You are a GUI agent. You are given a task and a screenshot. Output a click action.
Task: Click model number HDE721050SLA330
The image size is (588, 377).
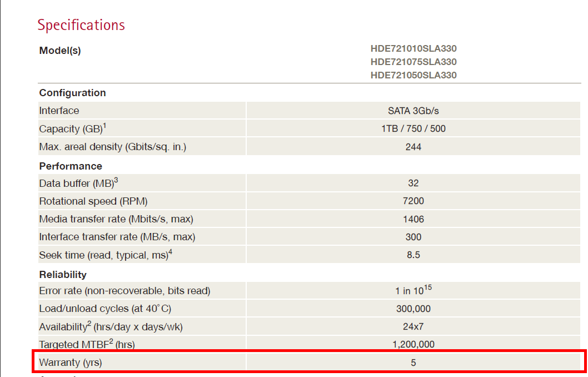413,75
